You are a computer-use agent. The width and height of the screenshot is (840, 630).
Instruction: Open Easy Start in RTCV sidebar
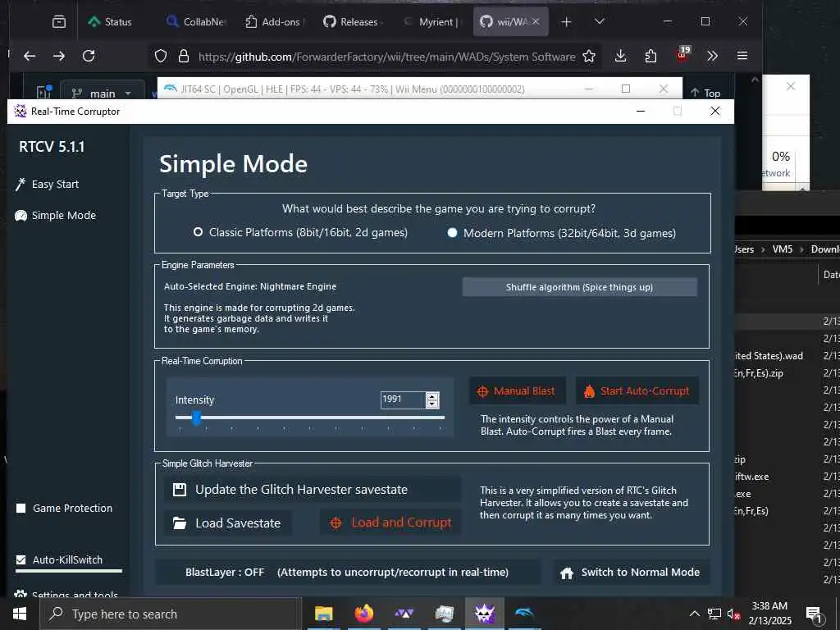coord(47,185)
